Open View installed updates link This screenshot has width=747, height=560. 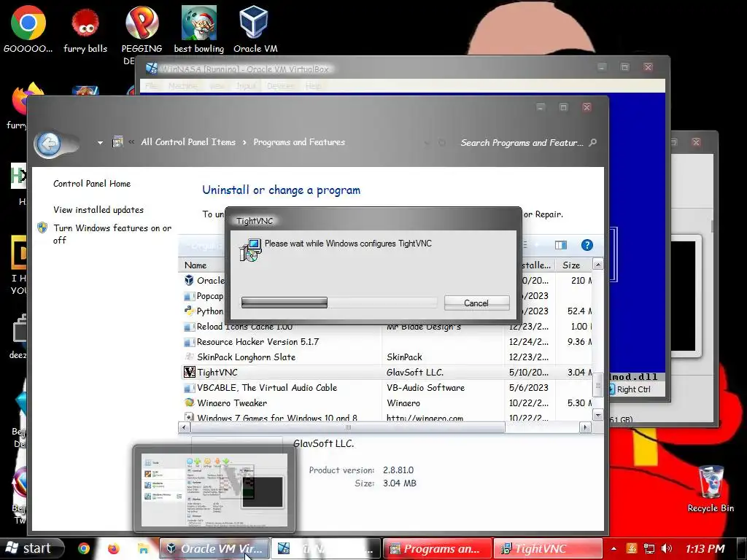[x=98, y=209]
